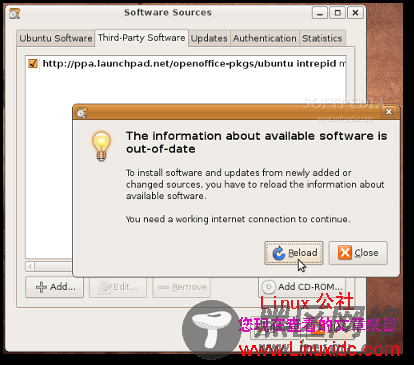Dismiss the dialog with its title bar X
Image resolution: width=414 pixels, height=365 pixels.
[x=389, y=112]
